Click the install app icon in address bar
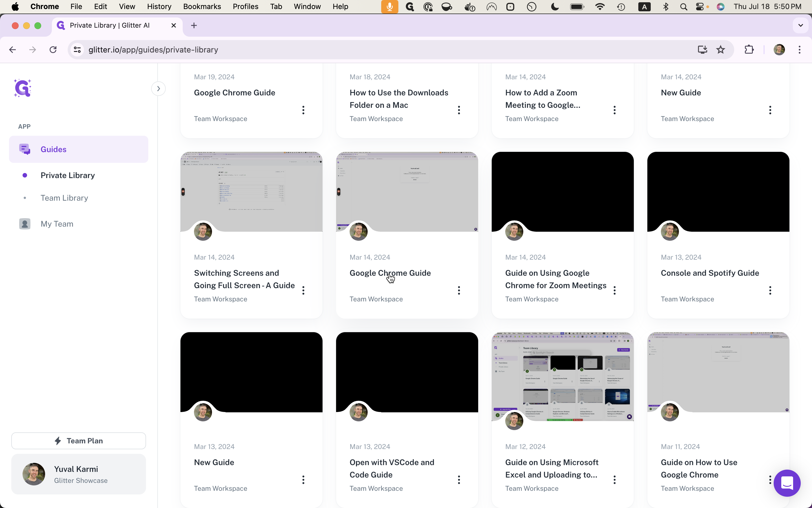812x508 pixels. coord(702,50)
